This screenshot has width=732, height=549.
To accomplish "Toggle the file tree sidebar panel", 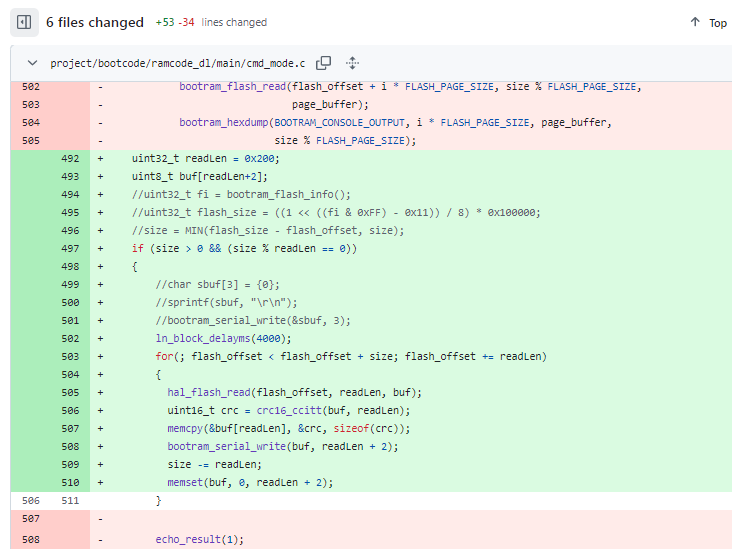I will (24, 22).
